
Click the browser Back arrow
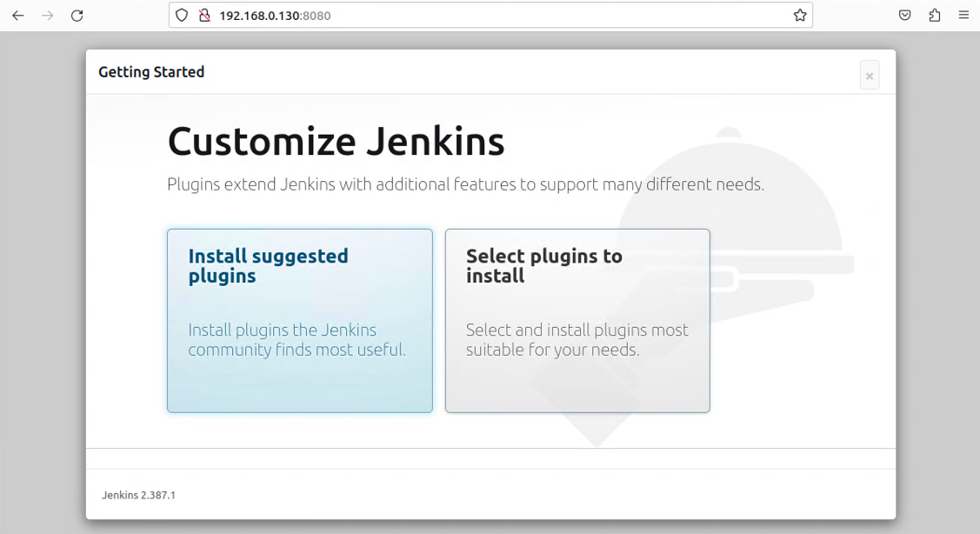pyautogui.click(x=17, y=16)
